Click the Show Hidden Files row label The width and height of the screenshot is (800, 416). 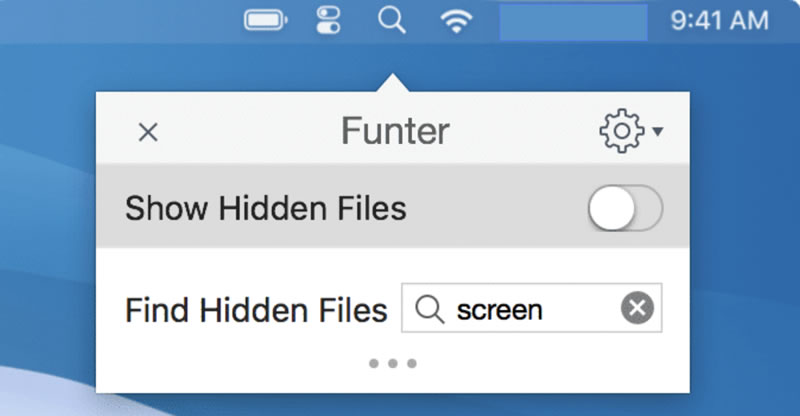(266, 208)
